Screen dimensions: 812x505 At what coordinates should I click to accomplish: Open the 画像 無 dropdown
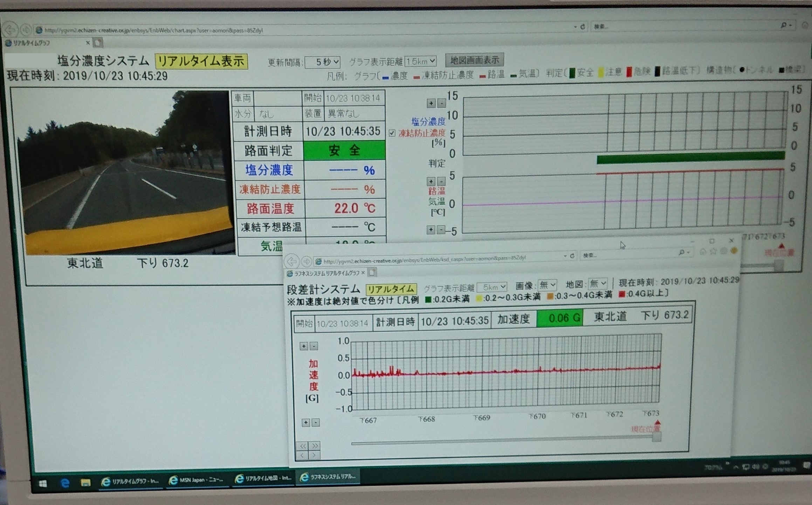pos(547,285)
